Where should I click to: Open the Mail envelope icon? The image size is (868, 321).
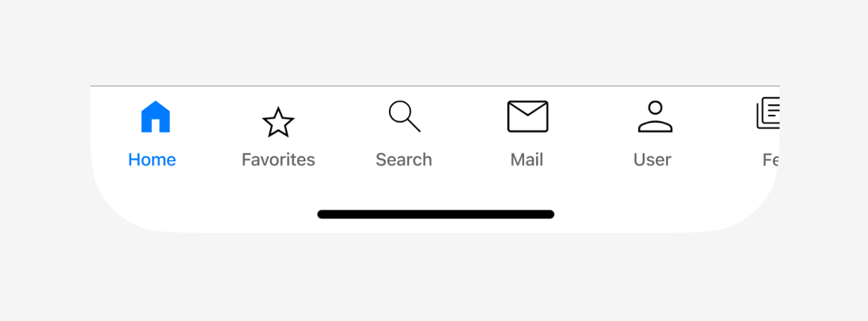coord(527,116)
